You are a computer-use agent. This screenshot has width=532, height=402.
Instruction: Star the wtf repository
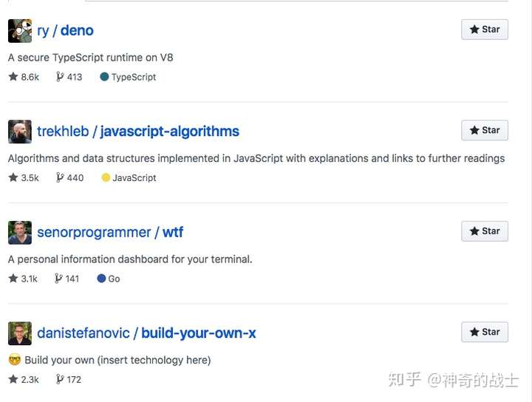tap(485, 231)
